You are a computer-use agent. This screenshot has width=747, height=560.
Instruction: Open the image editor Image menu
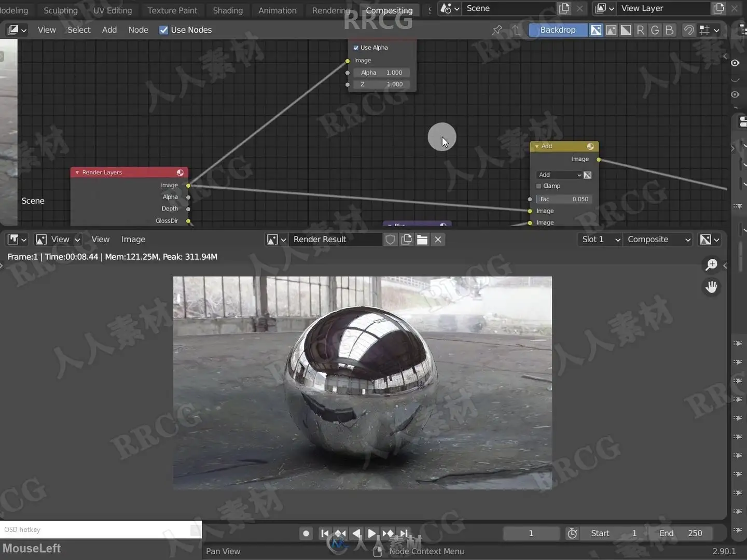click(x=133, y=240)
